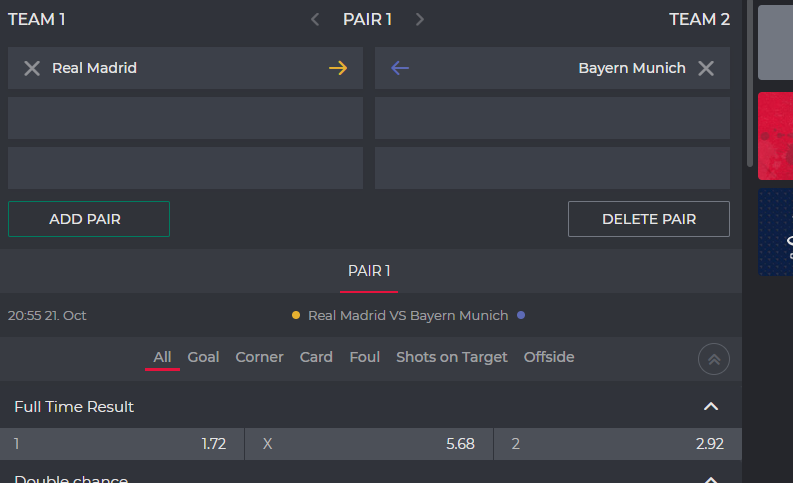Click the red thumbnail in right sidebar
The width and height of the screenshot is (793, 483).
coord(775,136)
